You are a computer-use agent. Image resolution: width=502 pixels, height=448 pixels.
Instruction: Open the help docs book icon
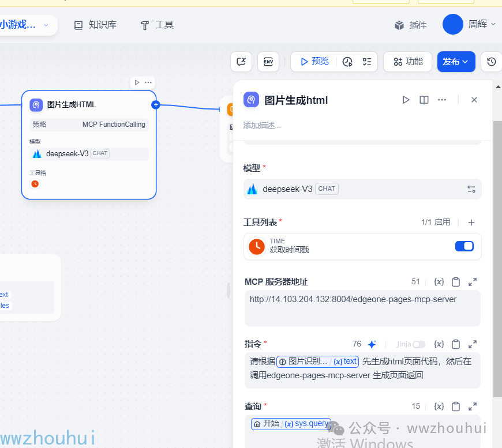pyautogui.click(x=424, y=100)
